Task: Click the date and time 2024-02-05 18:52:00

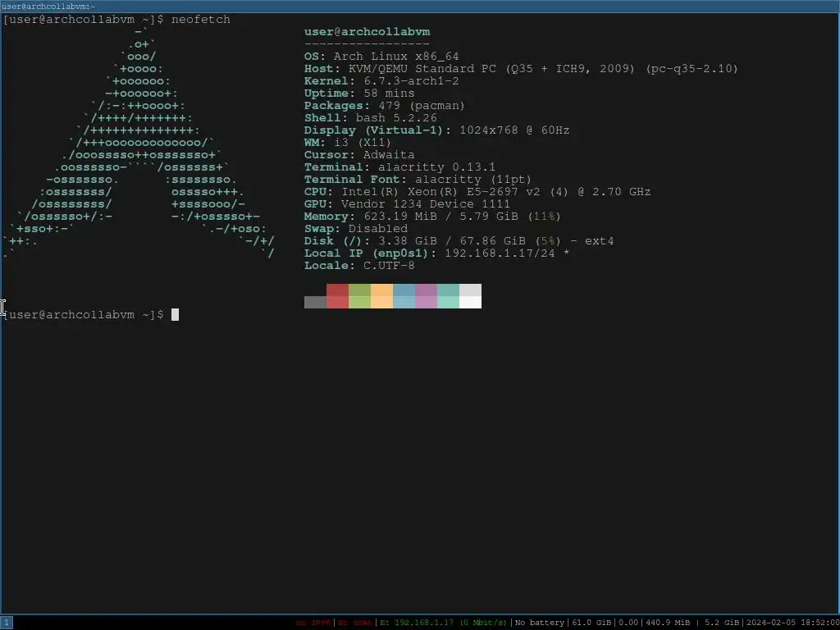Action: coord(792,623)
